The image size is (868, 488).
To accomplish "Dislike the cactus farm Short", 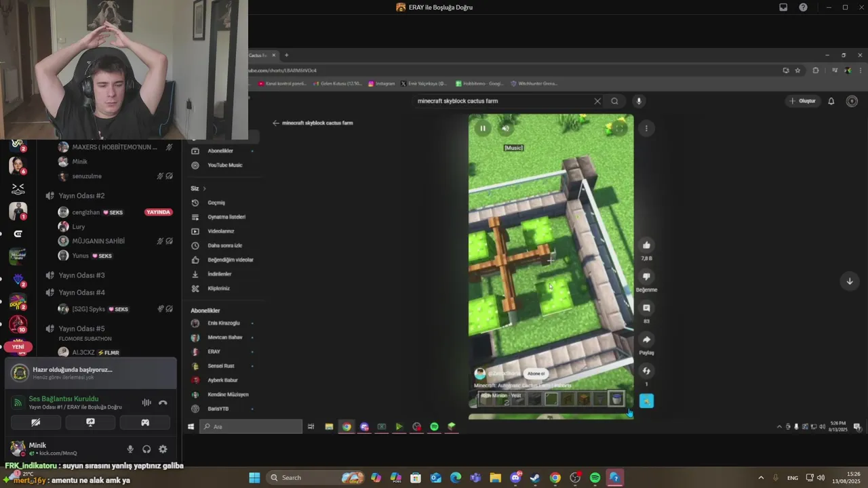I will coord(646,277).
